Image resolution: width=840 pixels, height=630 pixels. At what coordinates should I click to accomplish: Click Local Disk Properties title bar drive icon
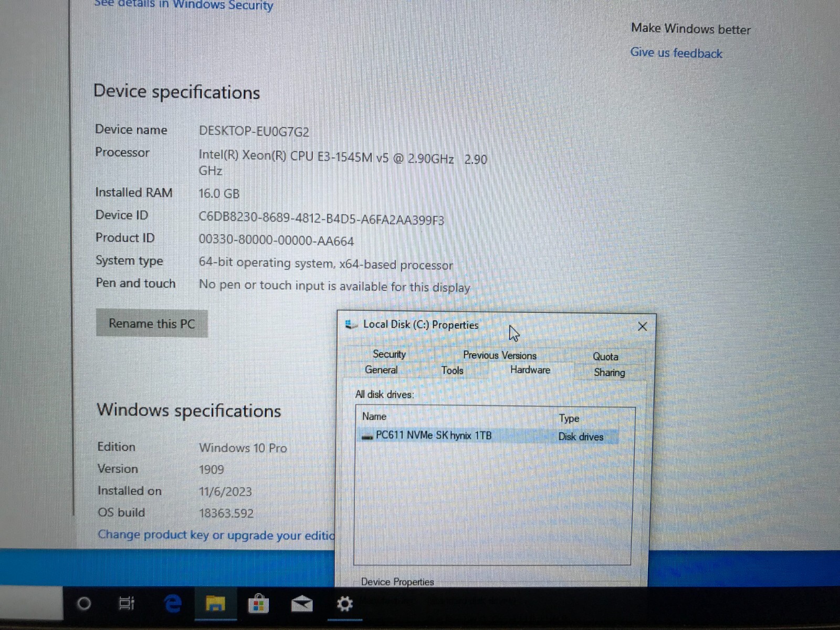click(x=351, y=325)
